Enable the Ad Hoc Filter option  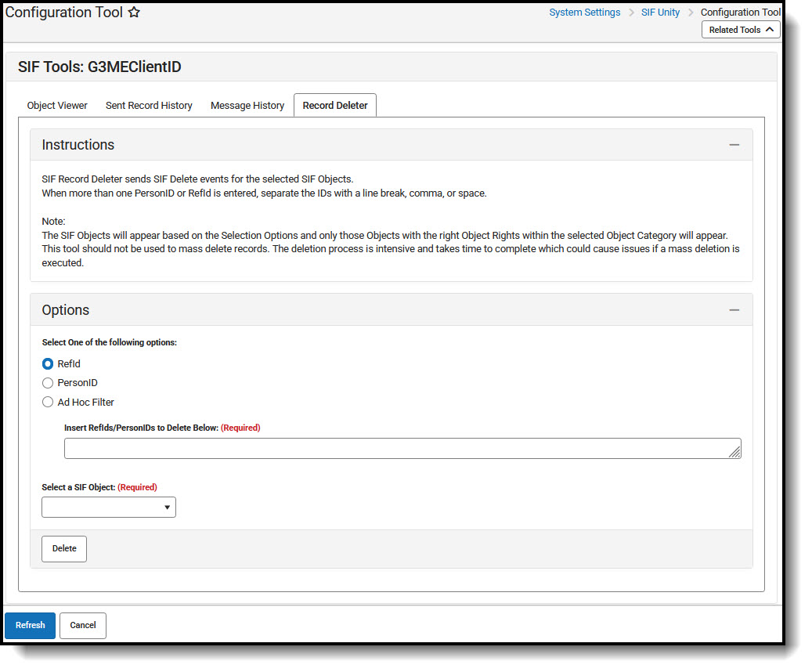point(47,402)
